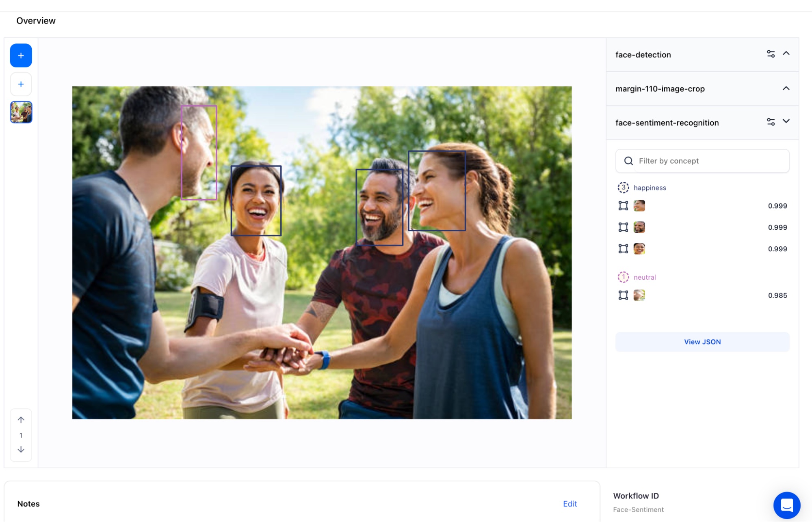
Task: Expand the face-detection section chevron
Action: (x=786, y=54)
